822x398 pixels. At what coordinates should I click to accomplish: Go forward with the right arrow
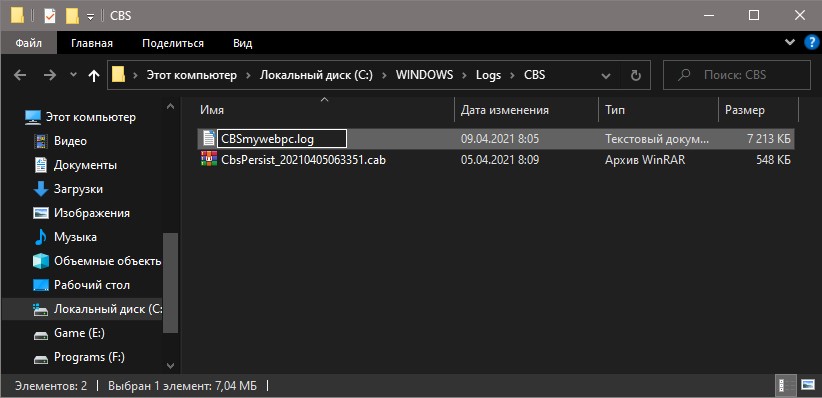coord(50,76)
